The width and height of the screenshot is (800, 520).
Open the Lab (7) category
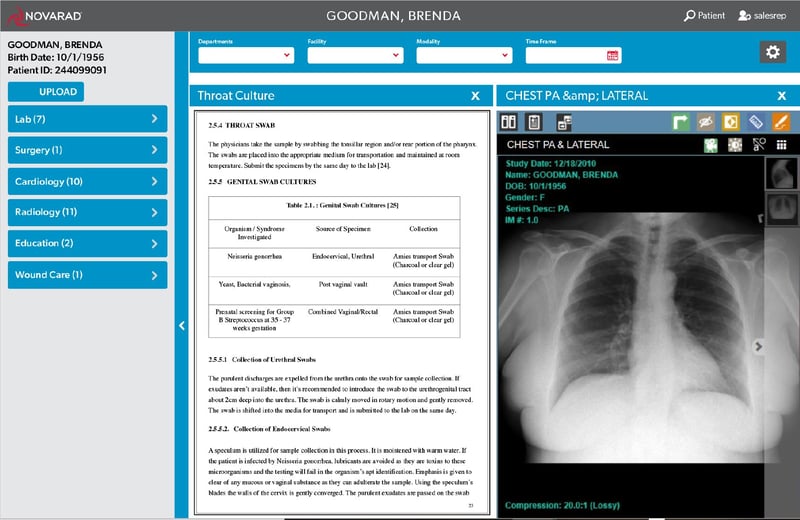tap(87, 119)
